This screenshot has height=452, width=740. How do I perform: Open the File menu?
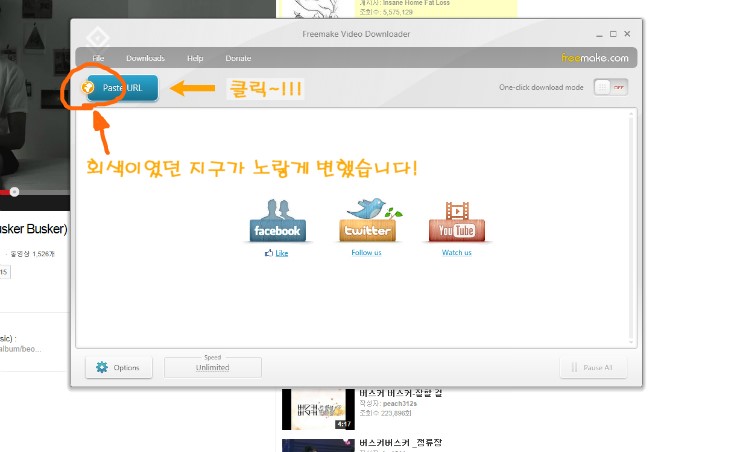pyautogui.click(x=98, y=59)
